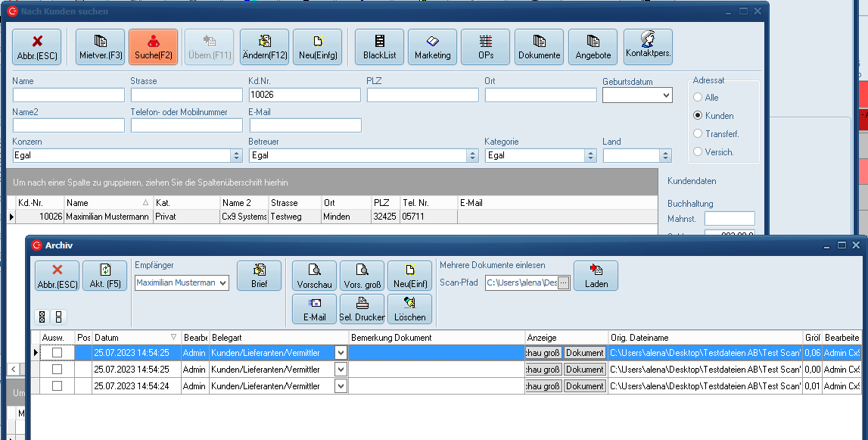The height and width of the screenshot is (440, 868).
Task: Check Ausw. box in first archive row
Action: coord(57,353)
